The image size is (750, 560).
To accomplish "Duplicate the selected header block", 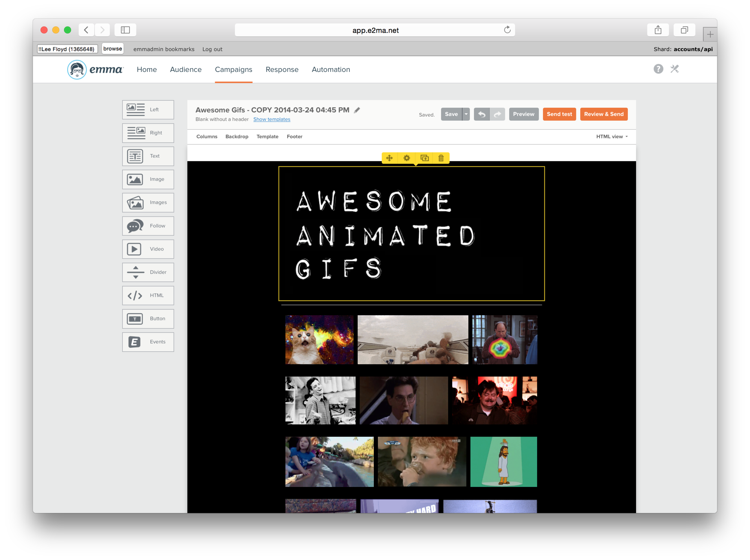I will point(424,158).
